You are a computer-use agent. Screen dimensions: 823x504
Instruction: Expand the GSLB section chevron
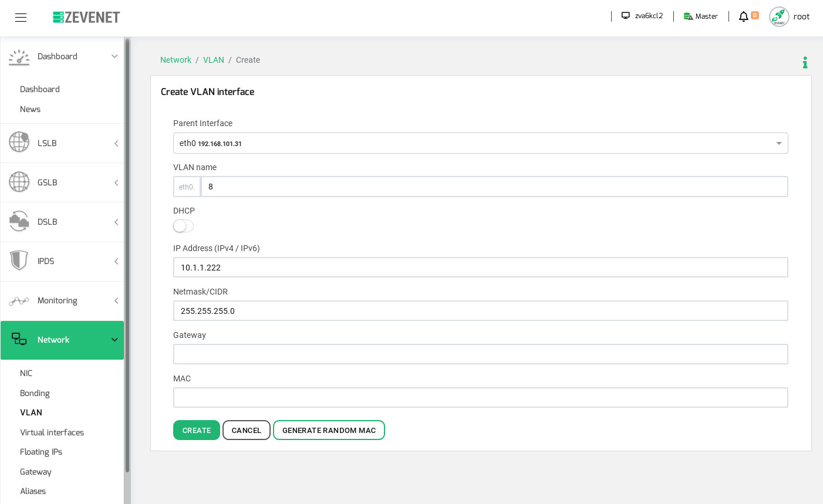click(x=116, y=182)
